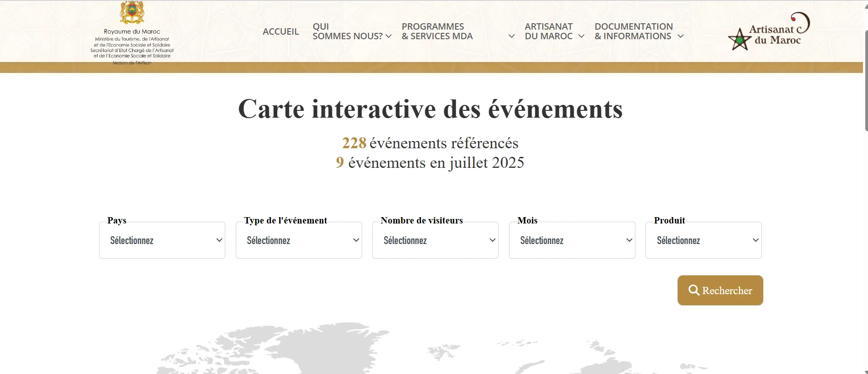The image size is (868, 374).
Task: Click the Rechercher button
Action: (720, 291)
